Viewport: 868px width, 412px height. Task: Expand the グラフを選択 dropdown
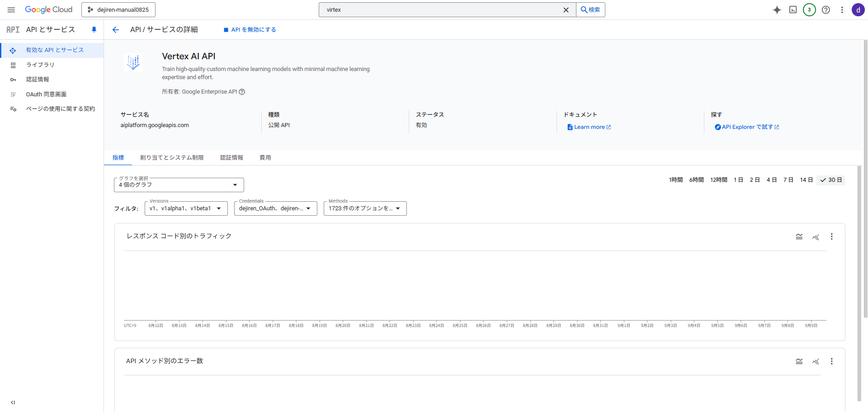click(x=179, y=185)
